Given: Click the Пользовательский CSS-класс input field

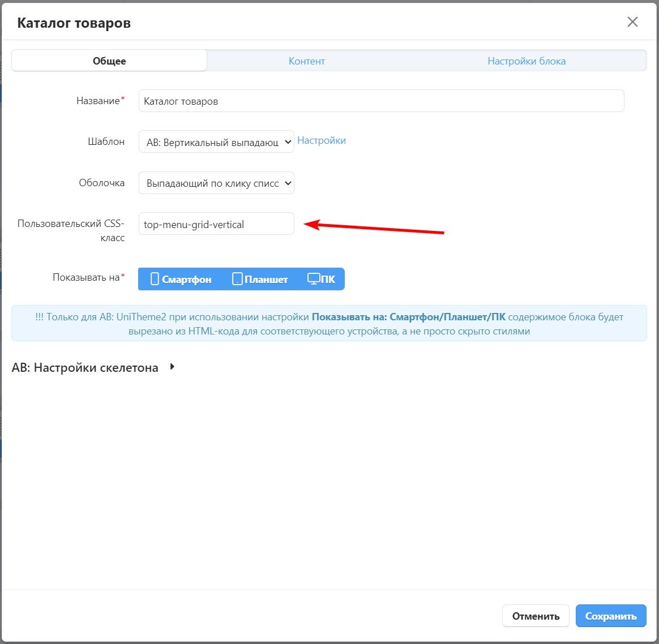Looking at the screenshot, I should 216,224.
